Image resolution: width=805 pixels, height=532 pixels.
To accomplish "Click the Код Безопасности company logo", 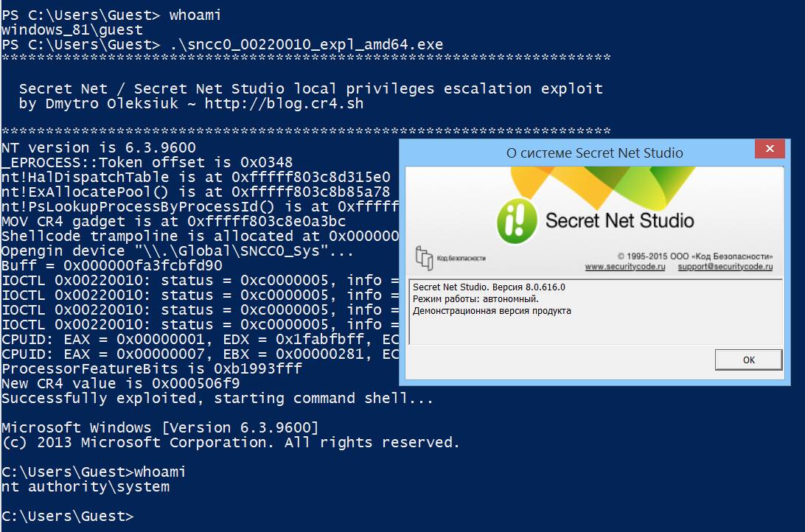I will coord(450,258).
